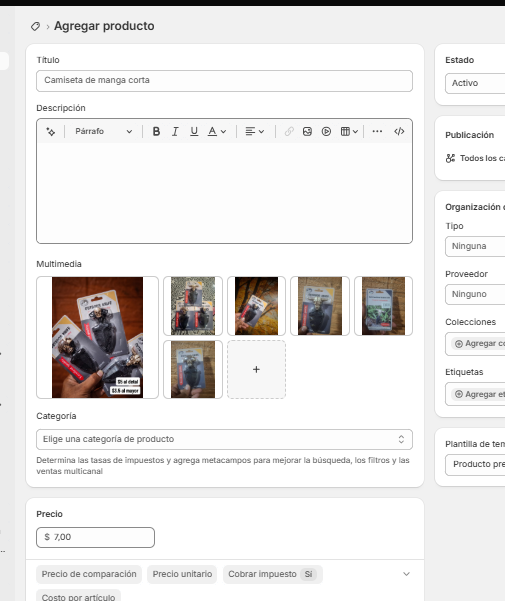Insert image icon in description toolbar
Screen dimensions: 505x601
[307, 131]
